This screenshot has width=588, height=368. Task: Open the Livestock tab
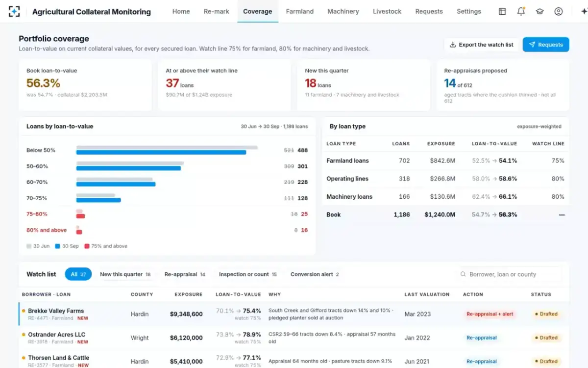[x=387, y=11]
